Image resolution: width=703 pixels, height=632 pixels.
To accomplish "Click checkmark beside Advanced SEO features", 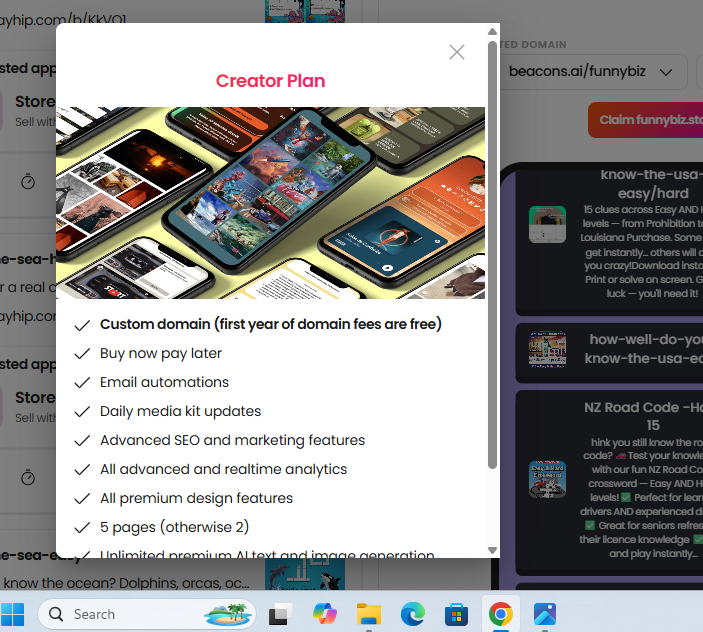I will click(x=82, y=441).
